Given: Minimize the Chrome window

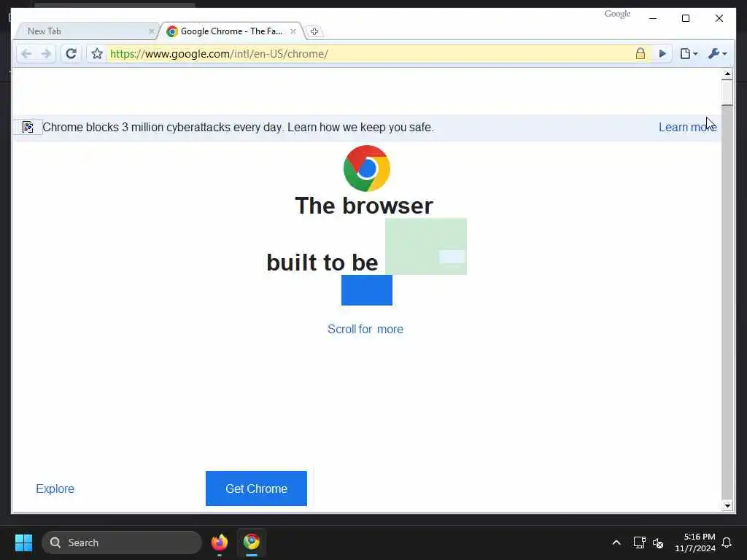Looking at the screenshot, I should coord(653,18).
